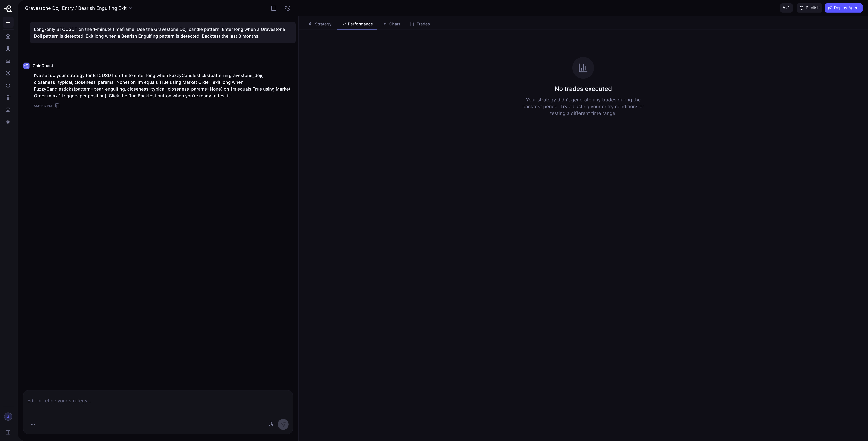This screenshot has width=868, height=441.
Task: Open the layers stack sidebar icon
Action: (x=8, y=97)
